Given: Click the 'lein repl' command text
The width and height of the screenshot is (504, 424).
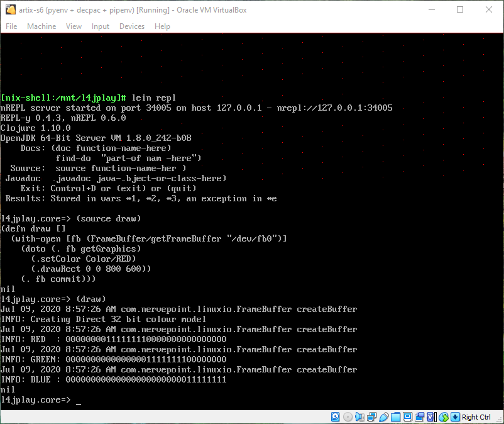Looking at the screenshot, I should (154, 98).
